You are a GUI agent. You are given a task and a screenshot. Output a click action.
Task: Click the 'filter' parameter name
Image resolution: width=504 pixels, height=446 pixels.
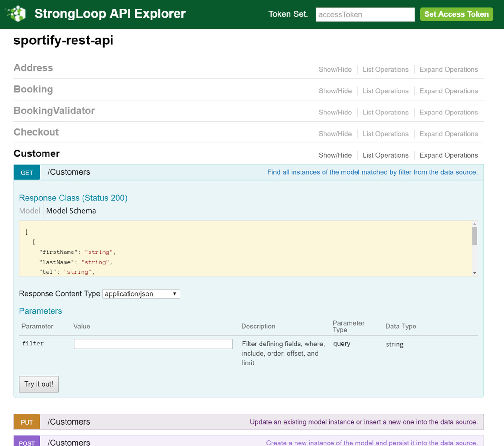click(x=33, y=344)
